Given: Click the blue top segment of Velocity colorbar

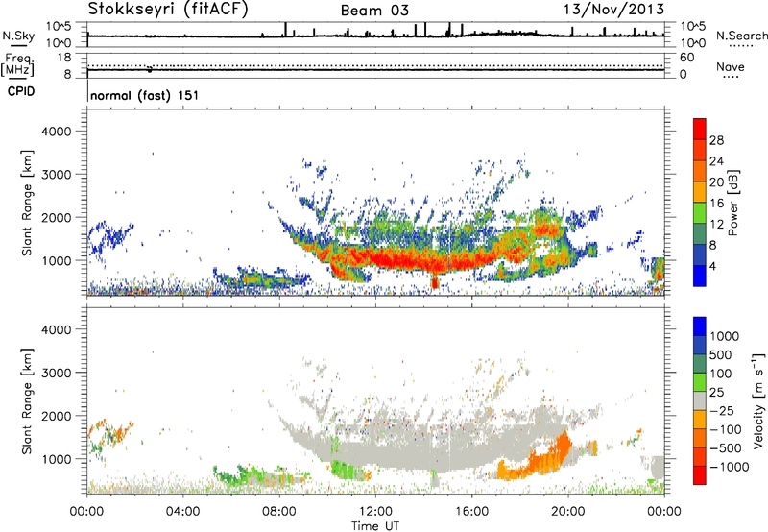Looking at the screenshot, I should [x=700, y=326].
